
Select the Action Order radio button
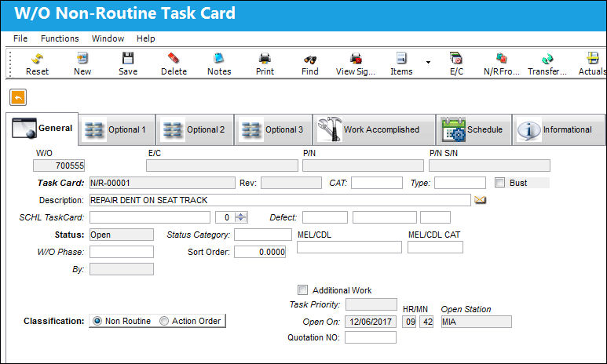tap(164, 321)
